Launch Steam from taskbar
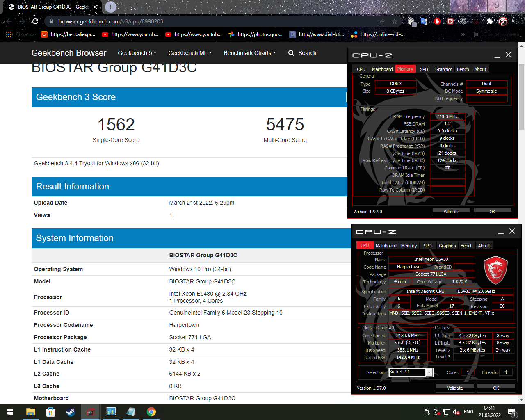This screenshot has height=420, width=525. tap(71, 412)
